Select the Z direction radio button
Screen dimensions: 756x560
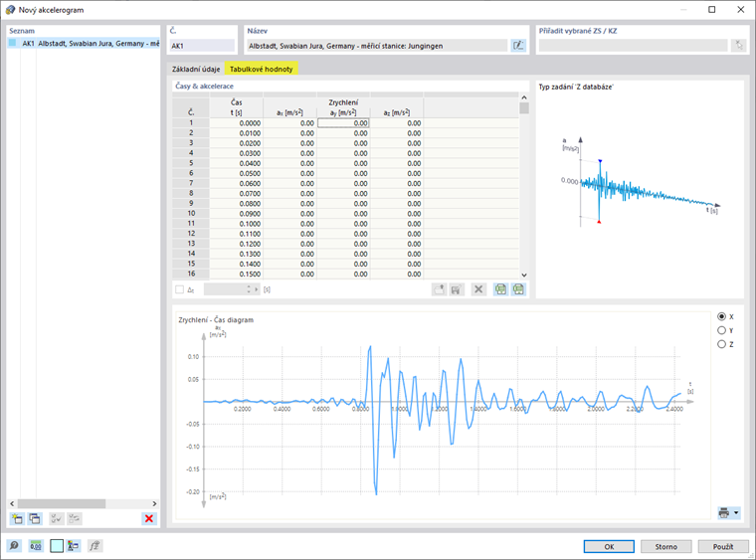click(x=721, y=344)
